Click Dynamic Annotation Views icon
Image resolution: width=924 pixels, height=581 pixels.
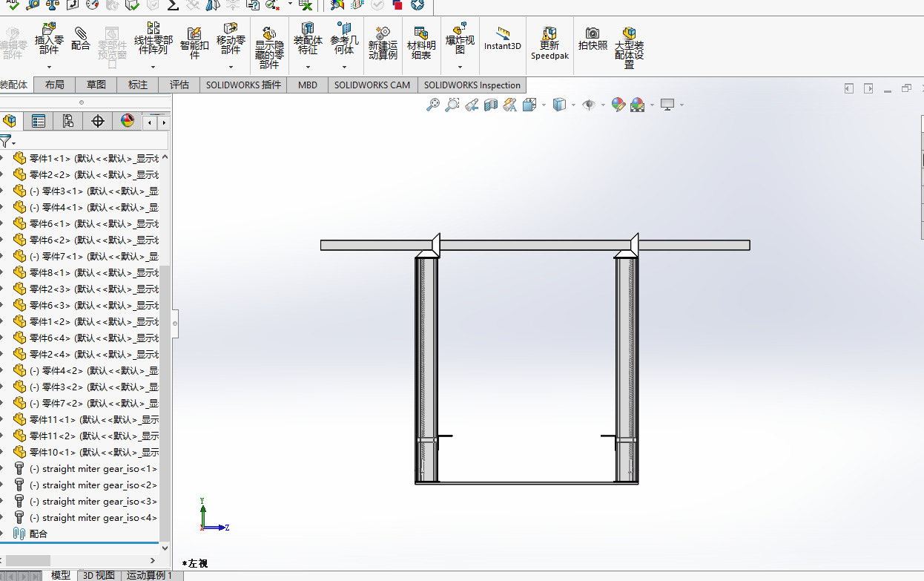pyautogui.click(x=509, y=105)
